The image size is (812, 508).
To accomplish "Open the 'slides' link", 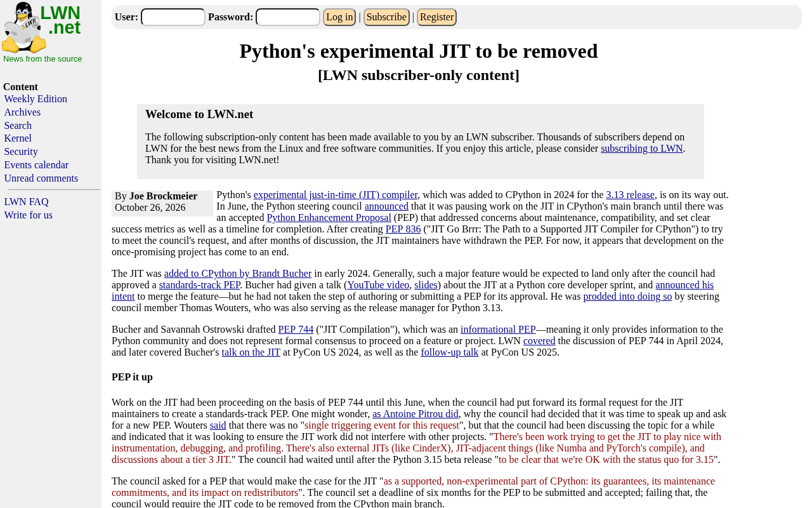I will click(426, 285).
